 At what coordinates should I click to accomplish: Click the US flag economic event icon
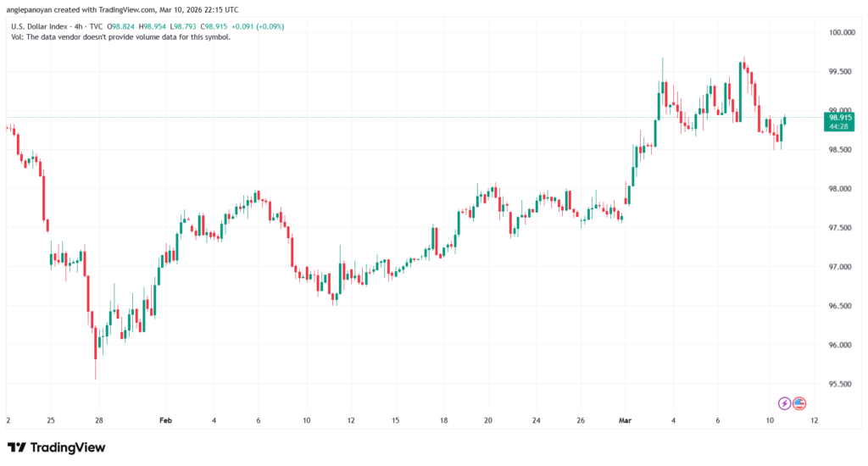pos(799,403)
